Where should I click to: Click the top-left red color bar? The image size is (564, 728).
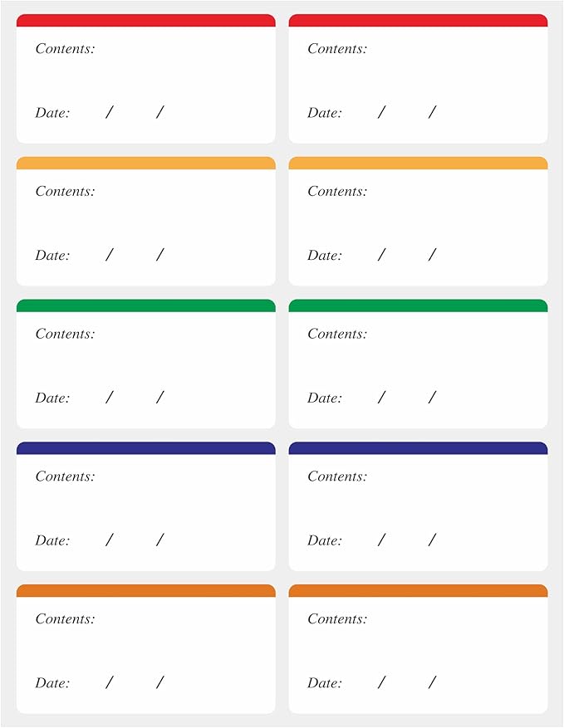tap(146, 21)
